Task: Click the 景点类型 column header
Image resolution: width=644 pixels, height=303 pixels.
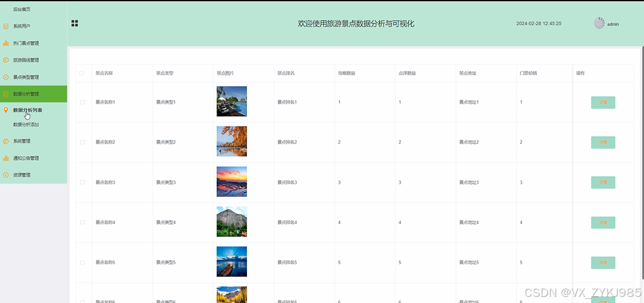Action: pyautogui.click(x=164, y=73)
